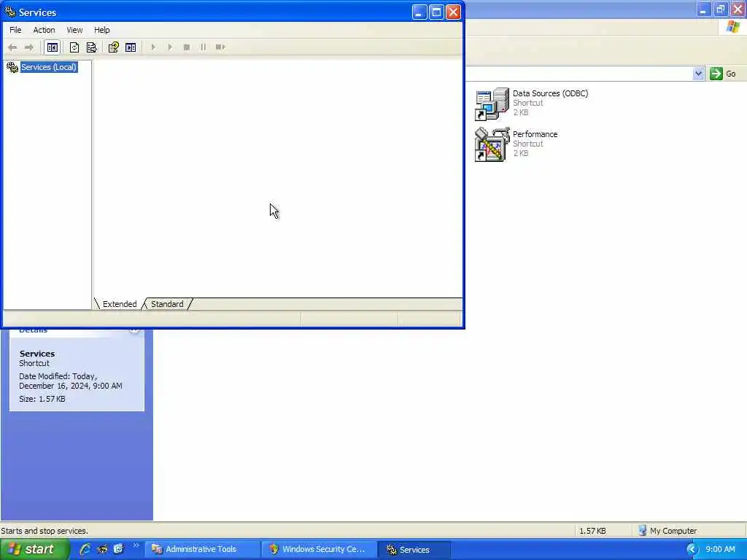Click the Back arrow in Services toolbar

click(12, 47)
